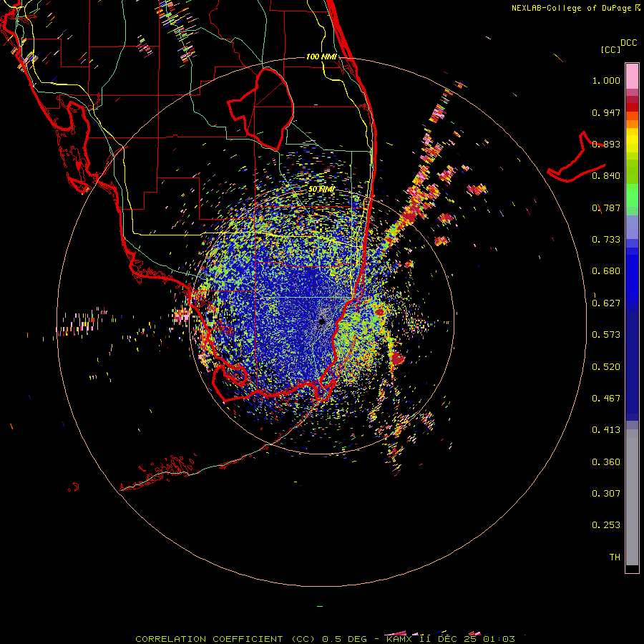Click the [CC] label above the color scale

(610, 49)
